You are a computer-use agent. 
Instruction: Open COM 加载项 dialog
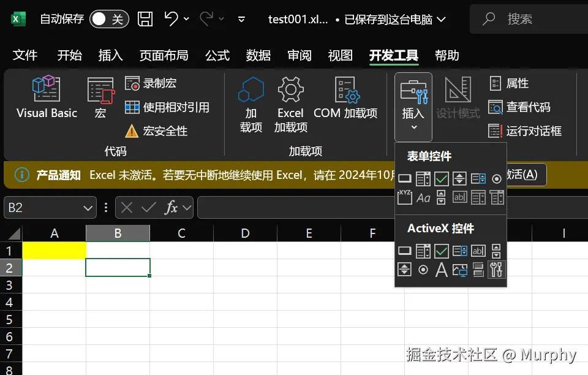tap(345, 97)
